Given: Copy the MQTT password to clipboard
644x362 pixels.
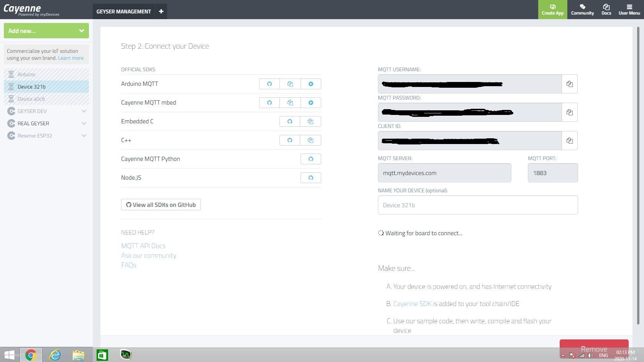Looking at the screenshot, I should [x=570, y=112].
